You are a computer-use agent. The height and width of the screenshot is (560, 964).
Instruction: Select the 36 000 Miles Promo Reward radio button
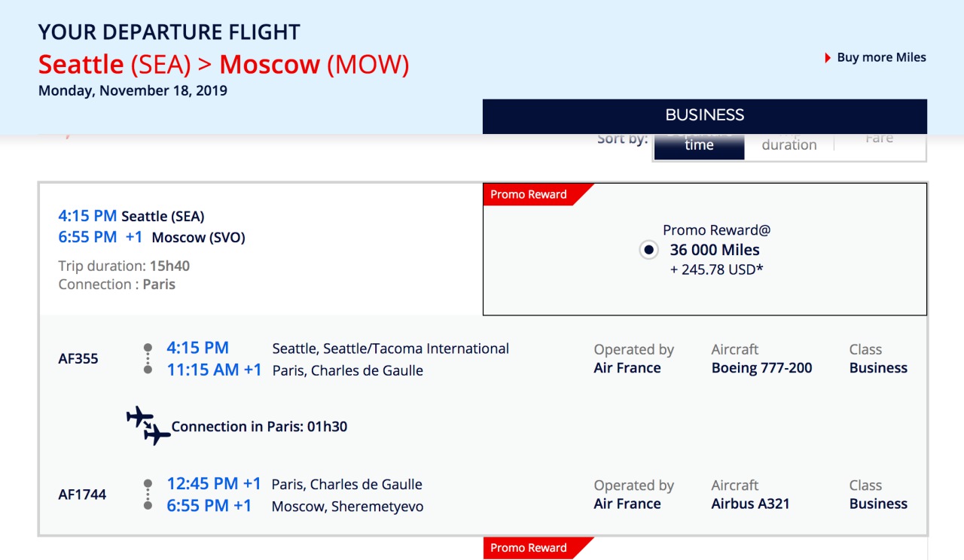(648, 250)
